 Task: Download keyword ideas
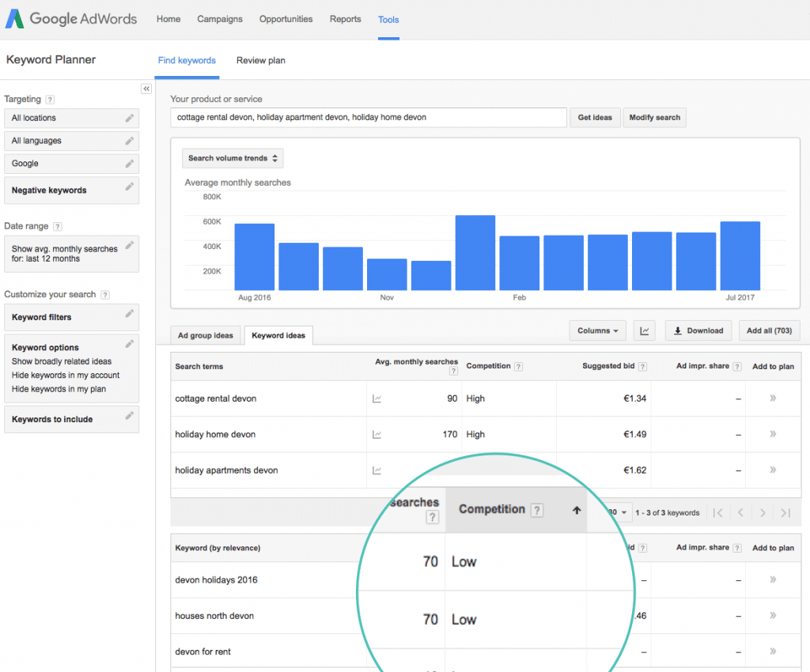(698, 330)
